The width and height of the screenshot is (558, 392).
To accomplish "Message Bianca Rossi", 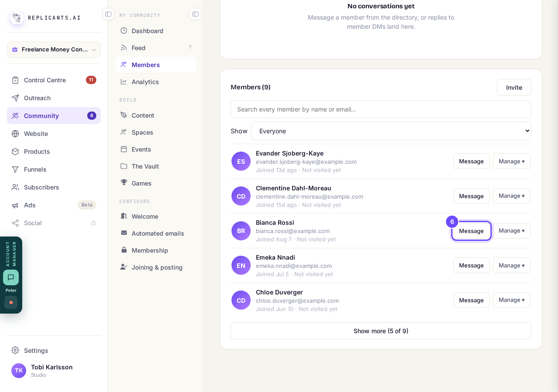I will 471,231.
